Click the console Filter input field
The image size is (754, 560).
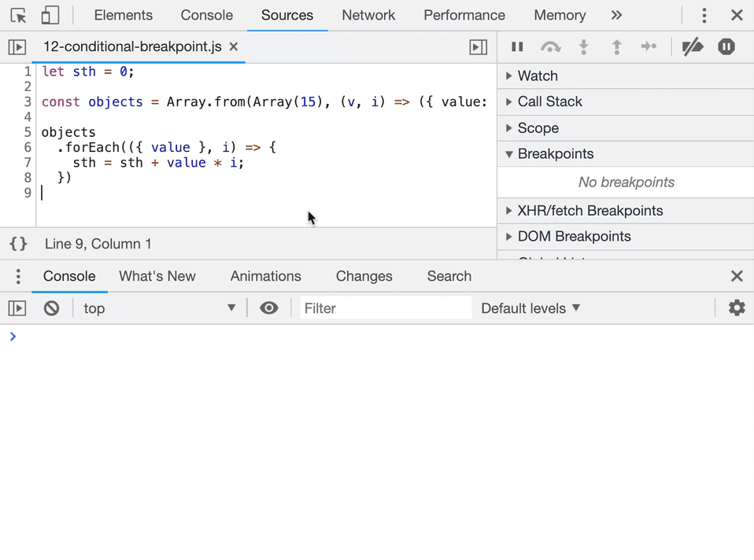tap(386, 308)
